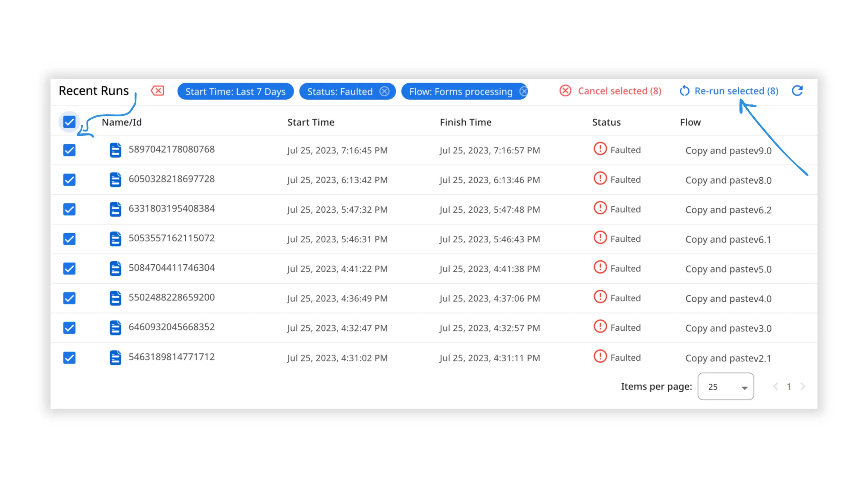Sort by the Start Time column header
The image size is (868, 488).
pos(311,122)
